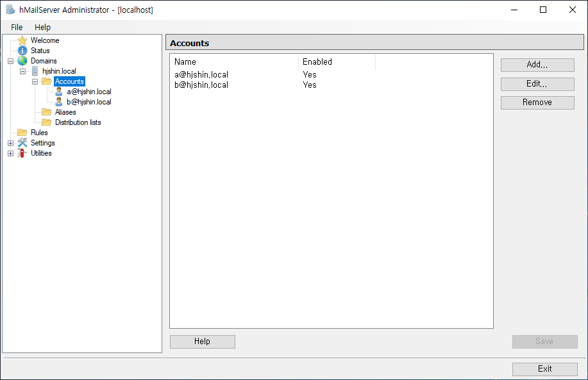Screen dimensions: 588x380
Task: Select Rules in the tree
Action: coord(39,133)
